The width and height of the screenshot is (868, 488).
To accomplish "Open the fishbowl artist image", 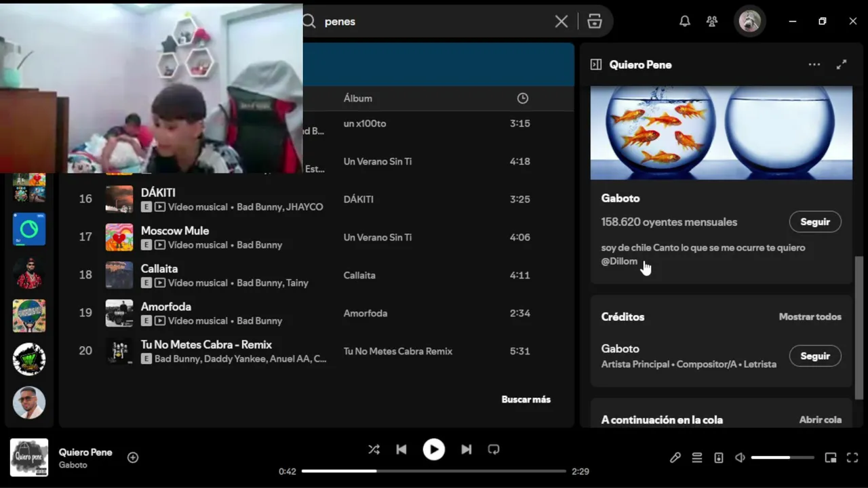I will pos(722,133).
